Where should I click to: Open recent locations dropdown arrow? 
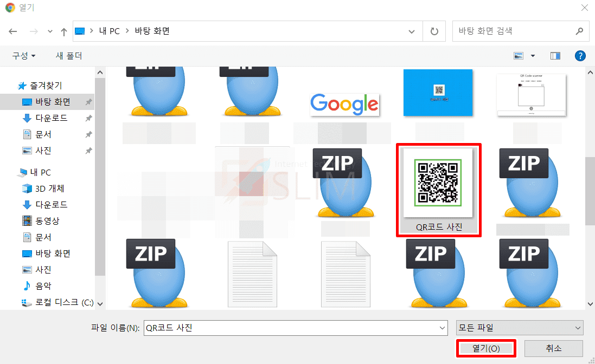(50, 31)
